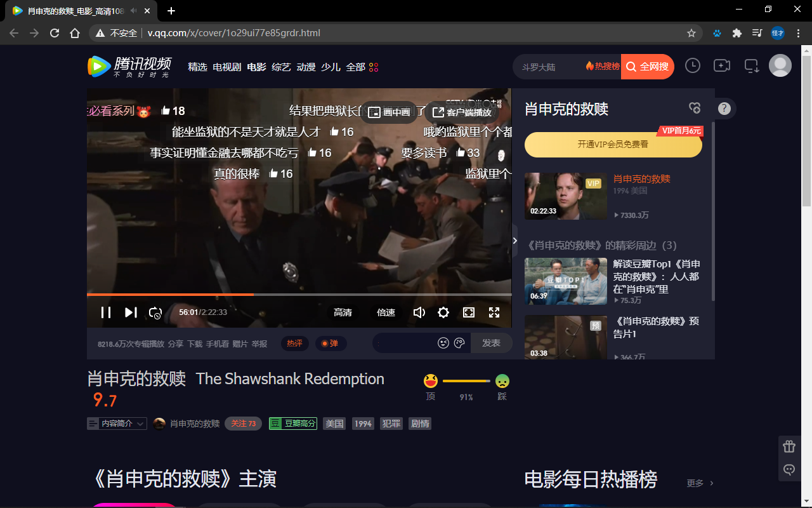This screenshot has width=812, height=508.
Task: Mute the player volume speaker icon
Action: coord(419,312)
